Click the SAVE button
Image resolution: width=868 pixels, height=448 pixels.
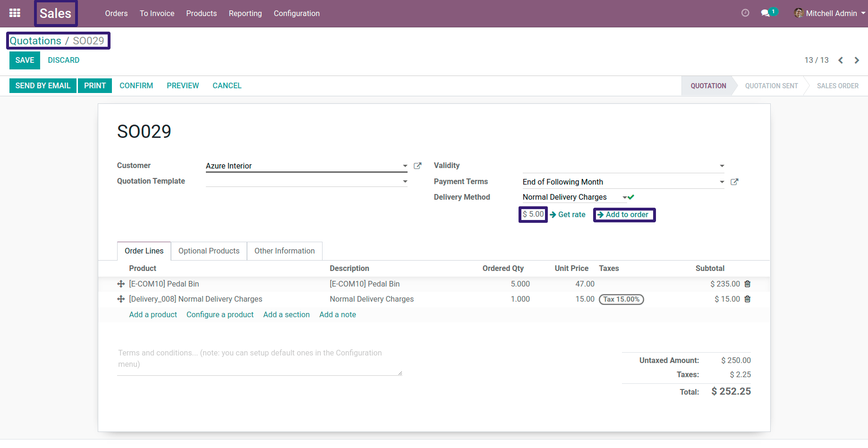[25, 60]
